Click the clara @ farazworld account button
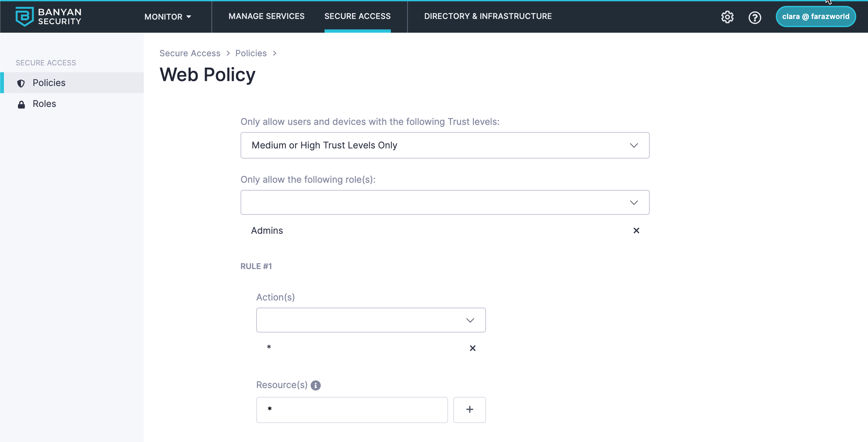Viewport: 868px width, 442px height. point(815,17)
